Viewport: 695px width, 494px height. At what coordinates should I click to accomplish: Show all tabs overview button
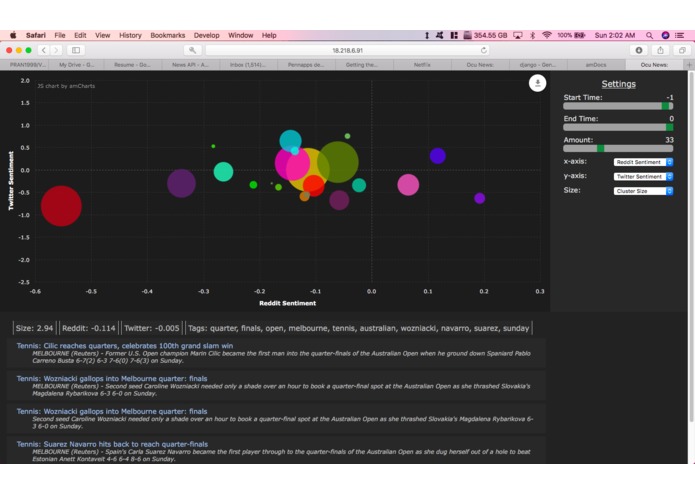coord(682,50)
